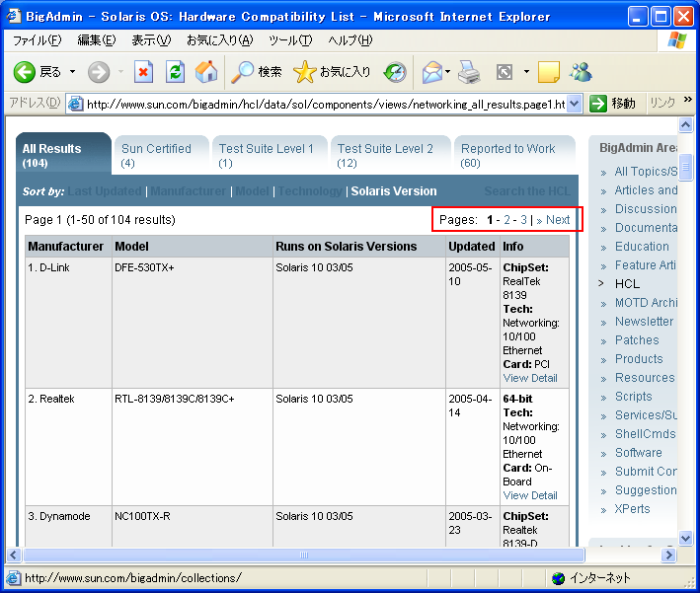Click the address bar URL field
The width and height of the screenshot is (700, 593).
click(x=326, y=105)
